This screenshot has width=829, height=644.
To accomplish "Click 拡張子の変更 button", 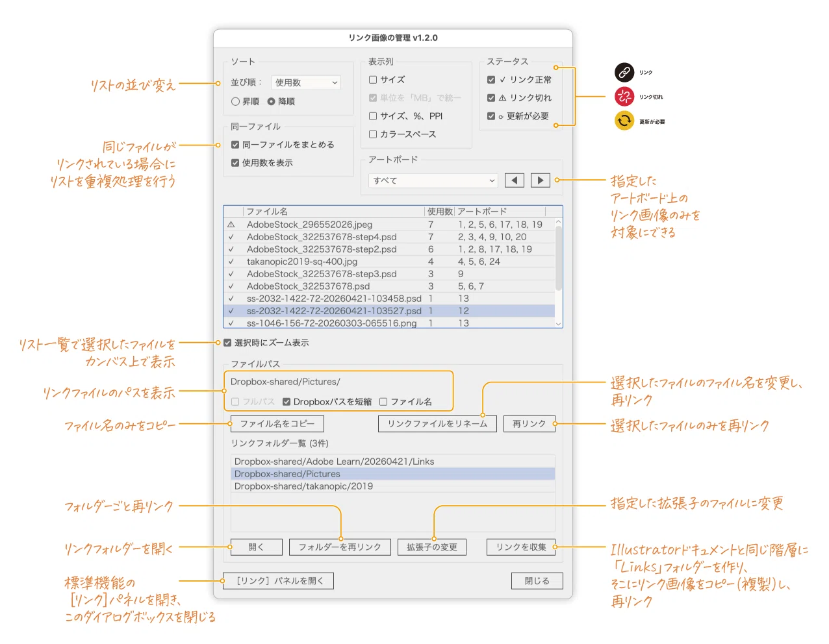I will click(x=432, y=547).
